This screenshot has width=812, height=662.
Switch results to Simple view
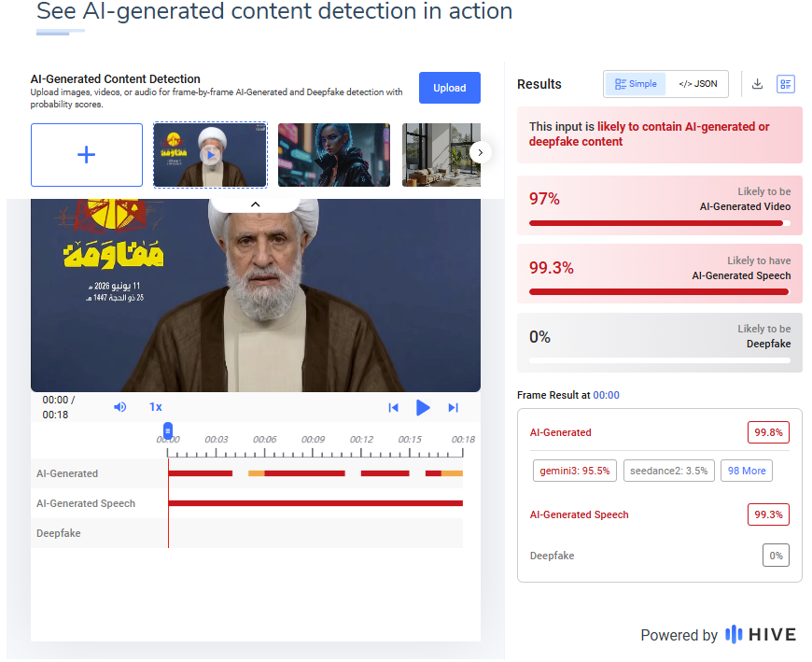[x=636, y=84]
